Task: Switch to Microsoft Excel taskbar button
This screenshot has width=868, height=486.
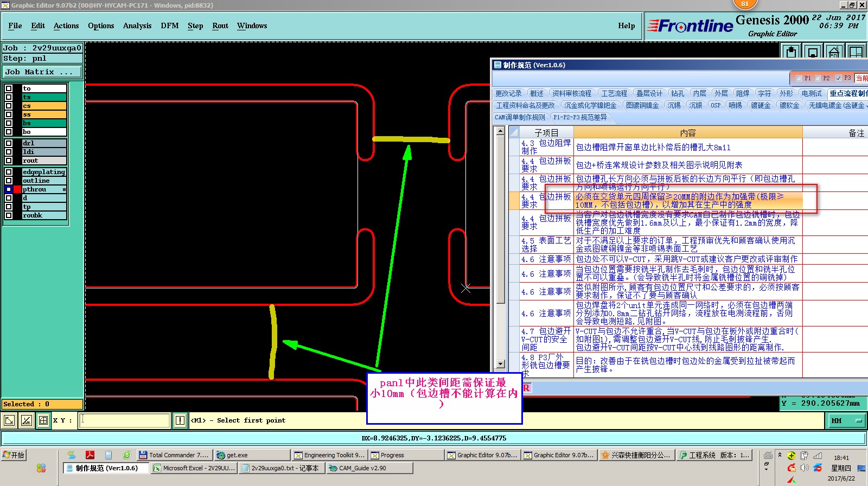Action: click(194, 468)
